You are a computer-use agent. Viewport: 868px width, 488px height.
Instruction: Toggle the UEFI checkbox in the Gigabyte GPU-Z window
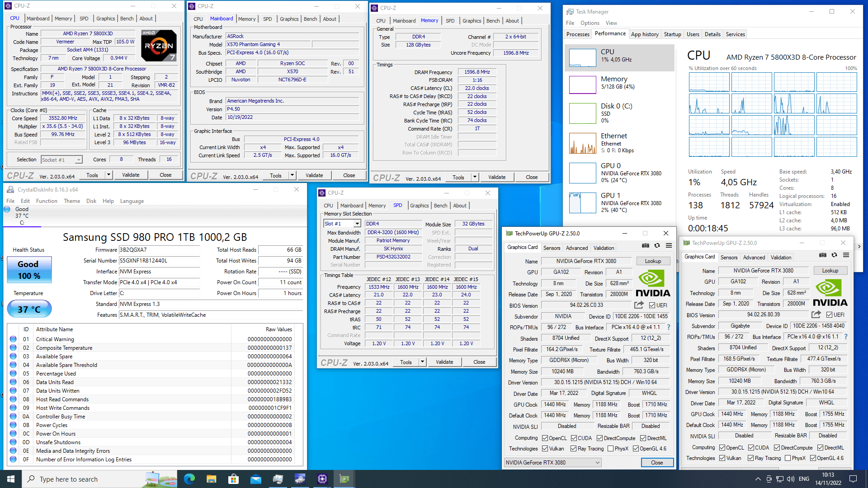[x=829, y=314]
